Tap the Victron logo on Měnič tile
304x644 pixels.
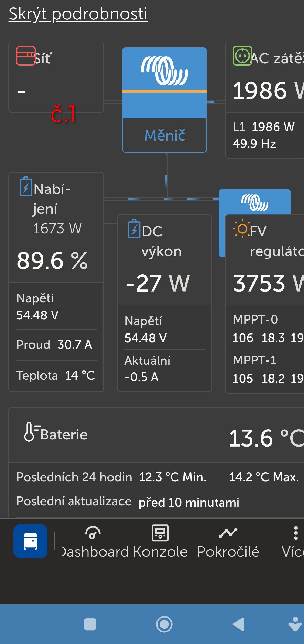(164, 70)
